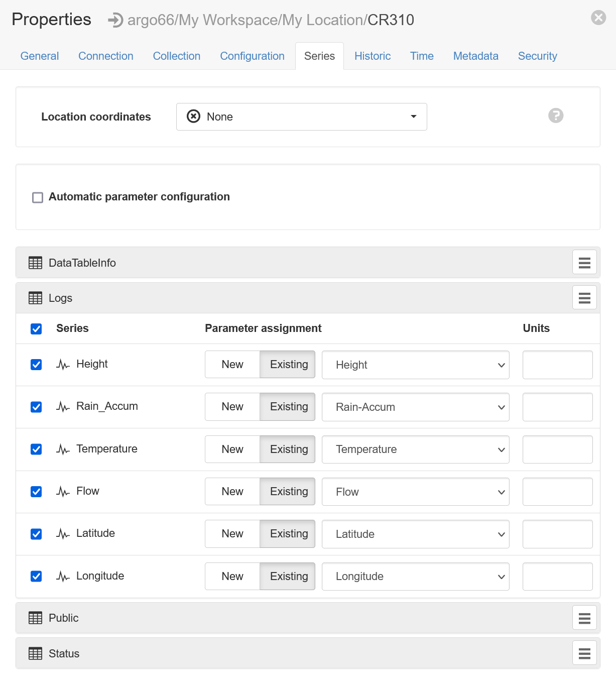Viewport: 616px width, 681px height.
Task: Click the Temperature series waveform icon
Action: click(x=63, y=449)
